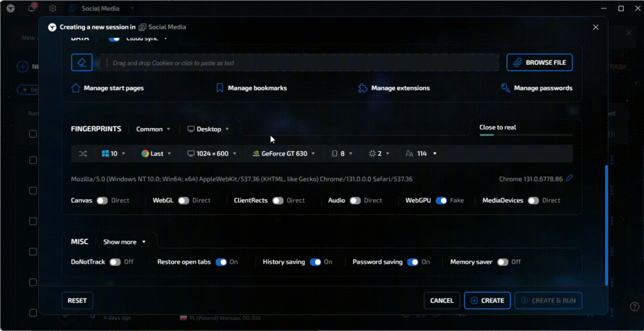
Task: Click the shuffle randomize fingerprint icon
Action: tap(82, 153)
